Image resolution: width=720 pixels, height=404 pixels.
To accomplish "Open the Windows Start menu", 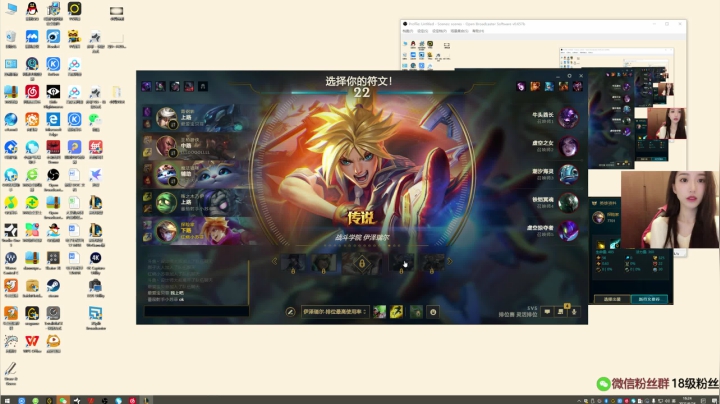I will [7, 400].
